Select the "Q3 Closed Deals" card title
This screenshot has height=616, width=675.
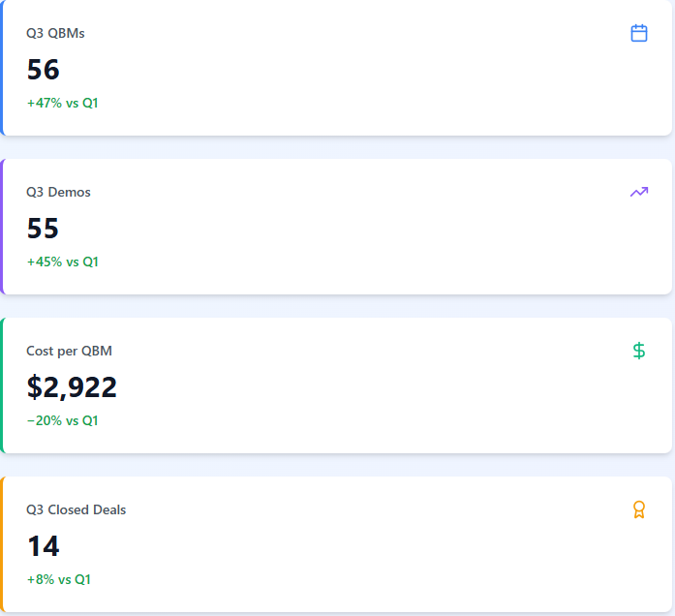pyautogui.click(x=76, y=509)
